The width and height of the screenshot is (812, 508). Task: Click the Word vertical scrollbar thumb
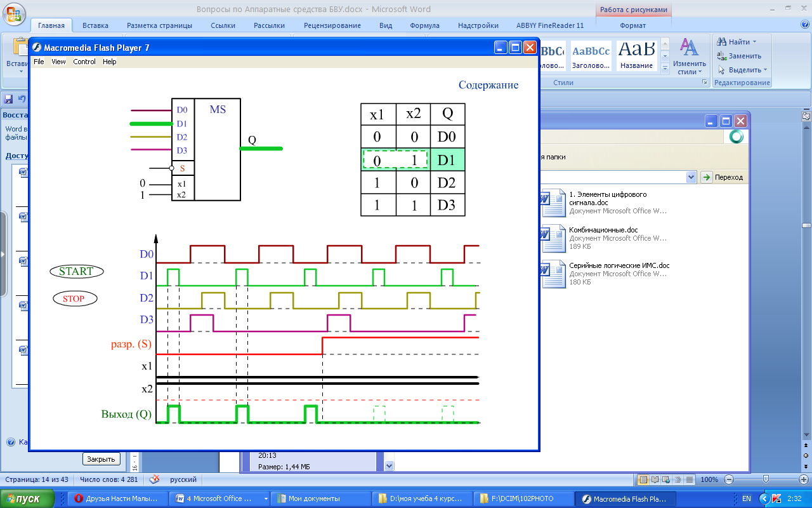[x=806, y=224]
